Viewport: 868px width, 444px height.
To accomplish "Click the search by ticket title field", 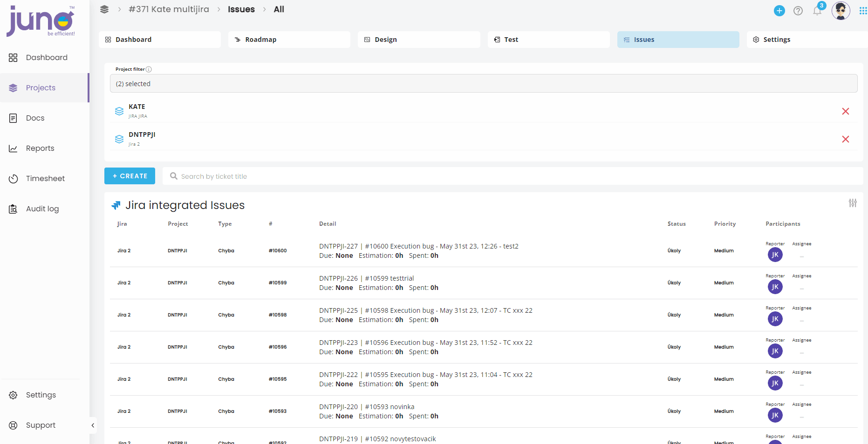I will pos(513,176).
